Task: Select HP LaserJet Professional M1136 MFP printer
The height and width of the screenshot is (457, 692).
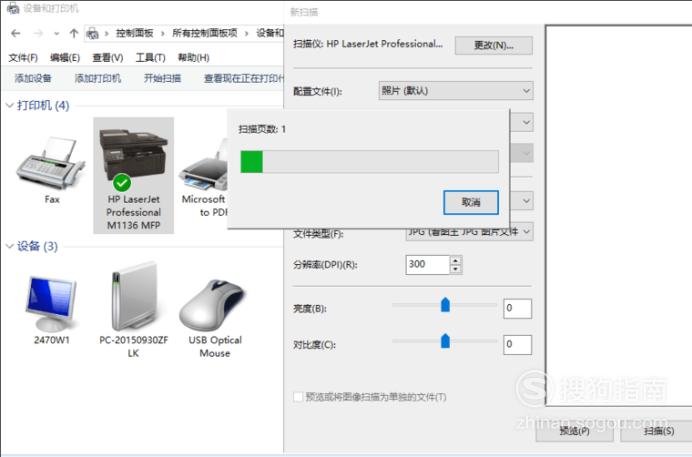Action: pos(133,175)
